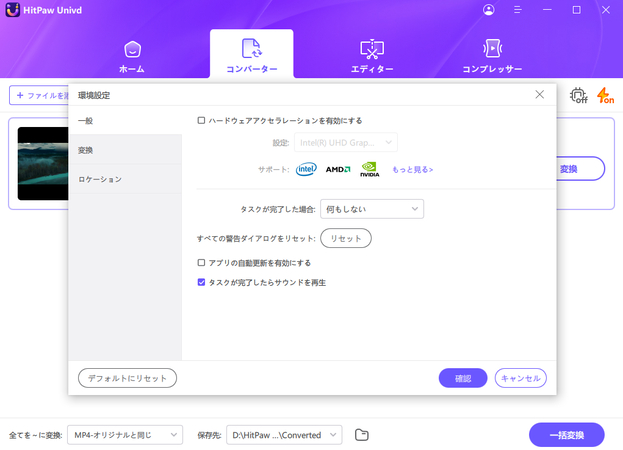623x450 pixels.
Task: Click the 変換 button on the video item
Action: (x=580, y=169)
